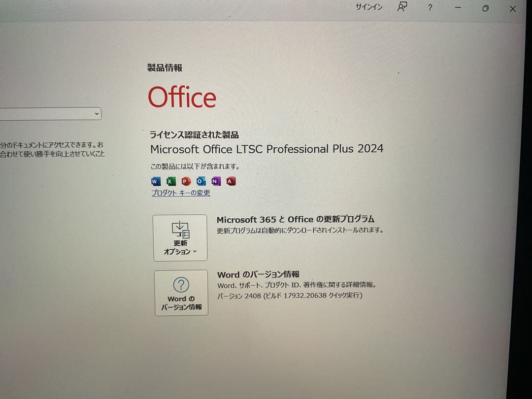Image resolution: width=532 pixels, height=399 pixels.
Task: Select the Microsoft 365 と Office の更新プログラム section
Action: point(296,219)
